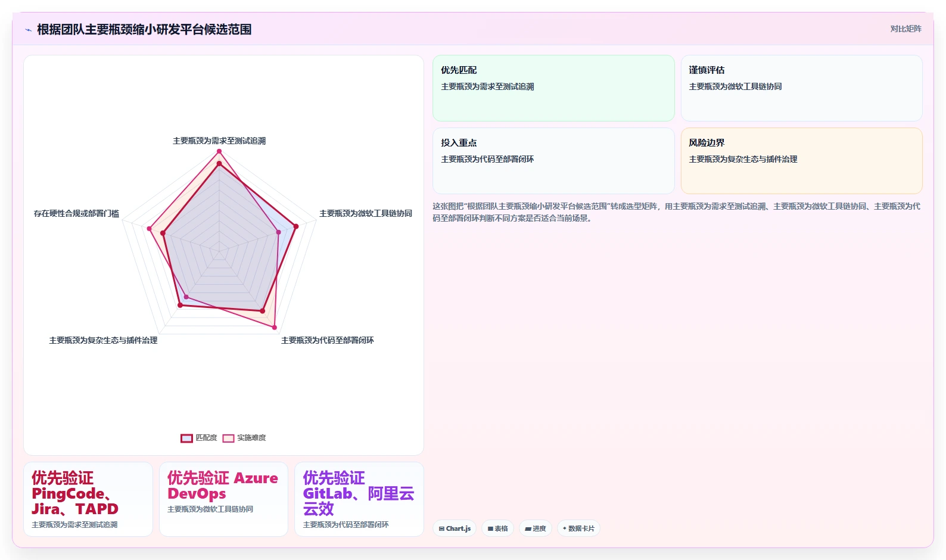This screenshot has height=560, width=946.
Task: Click radar axis label 主要瓶颈为代码至部署闭环
Action: click(328, 341)
